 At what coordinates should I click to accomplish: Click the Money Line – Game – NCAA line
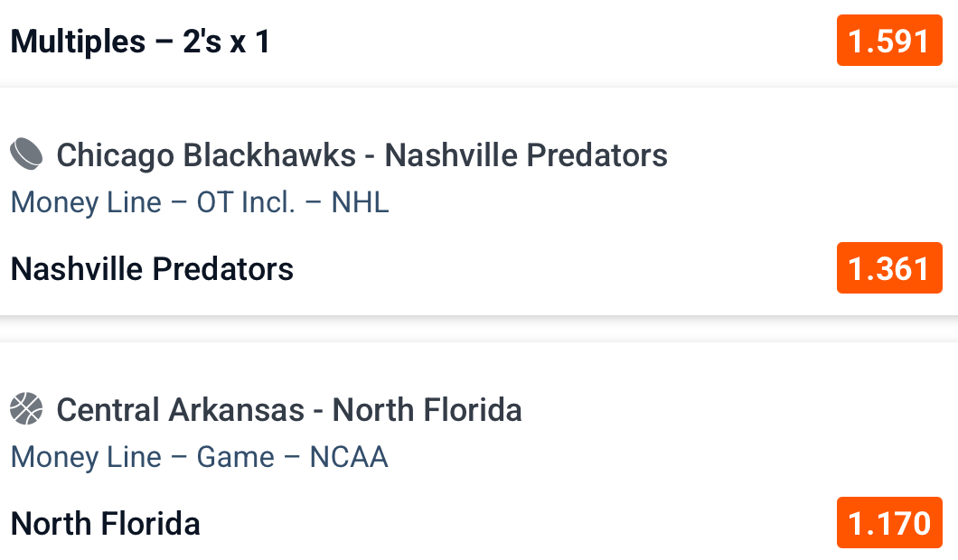(x=199, y=457)
